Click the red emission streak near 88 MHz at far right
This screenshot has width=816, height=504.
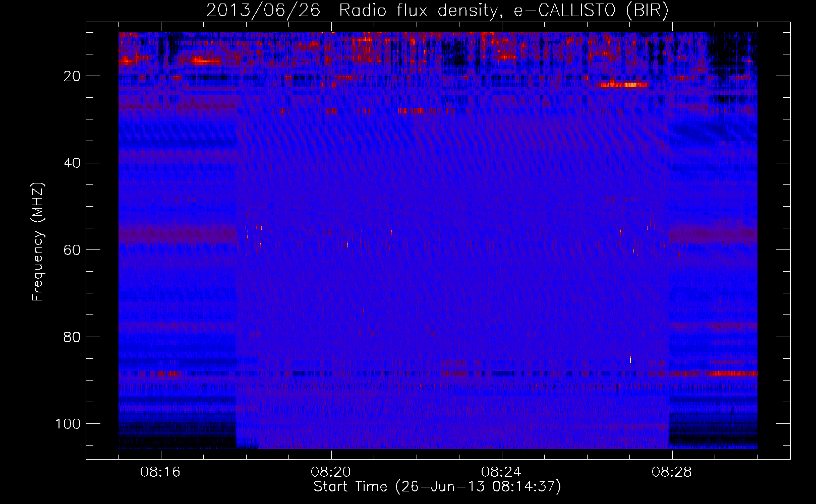point(732,373)
